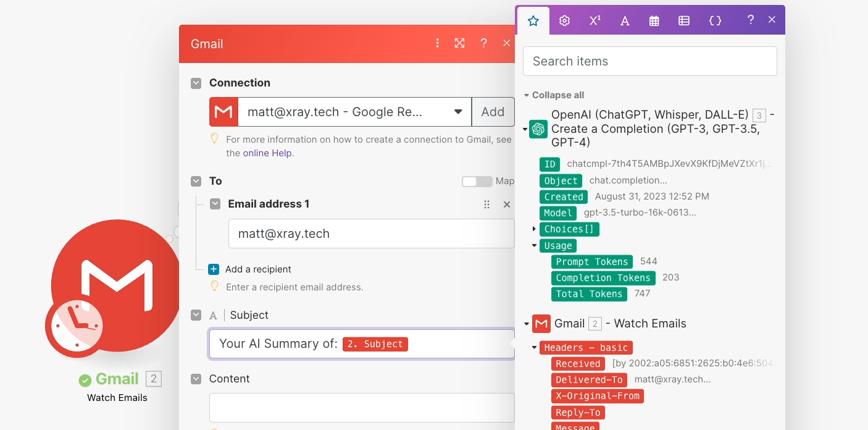Close the Gmail module dialog

[506, 43]
